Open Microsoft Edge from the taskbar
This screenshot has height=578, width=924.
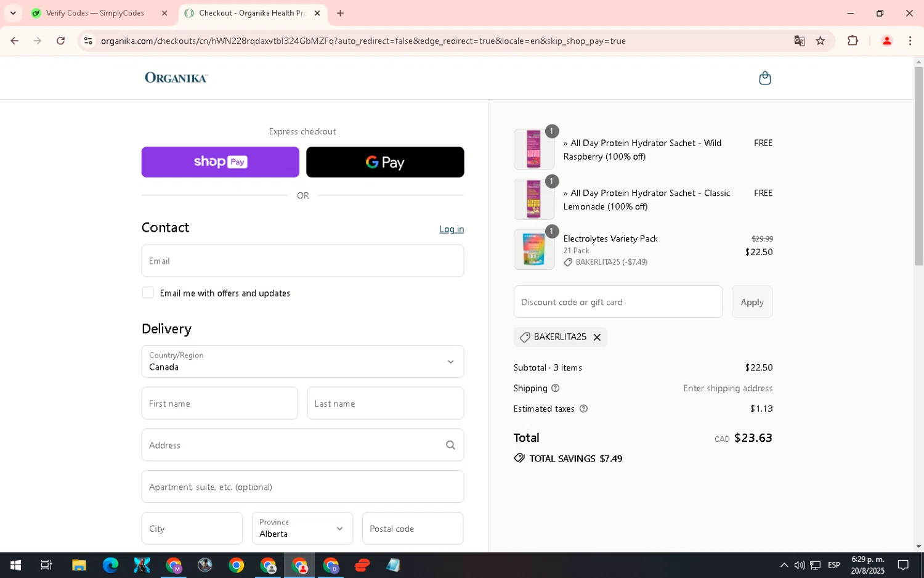click(110, 565)
